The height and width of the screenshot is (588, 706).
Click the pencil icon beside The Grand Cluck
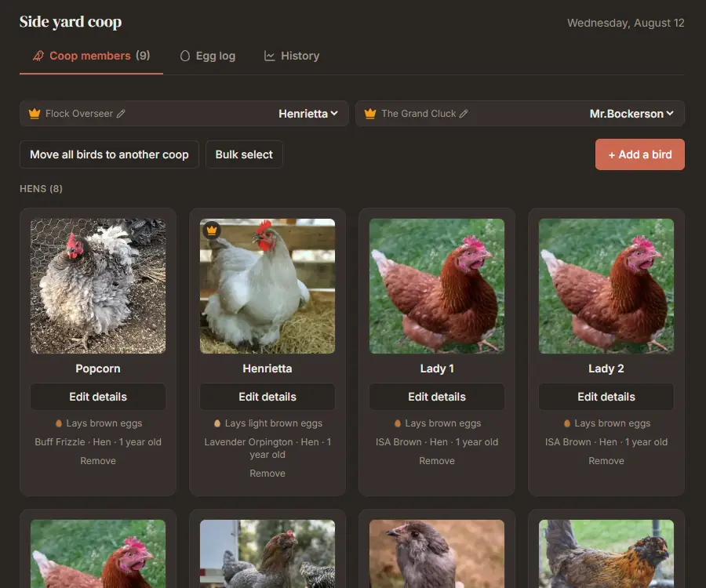point(464,114)
